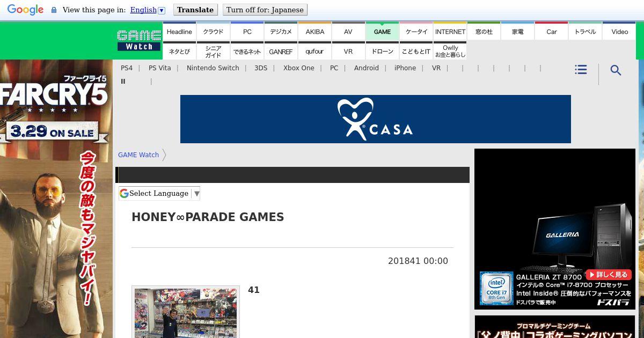This screenshot has height=338, width=644.
Task: Open the qufour tab
Action: [x=314, y=52]
